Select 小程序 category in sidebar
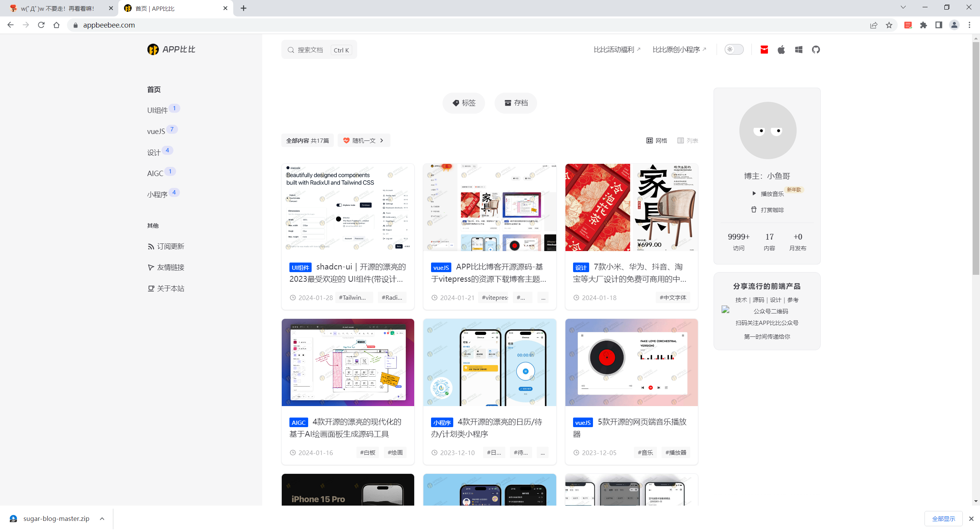Viewport: 980px width, 532px height. point(157,194)
